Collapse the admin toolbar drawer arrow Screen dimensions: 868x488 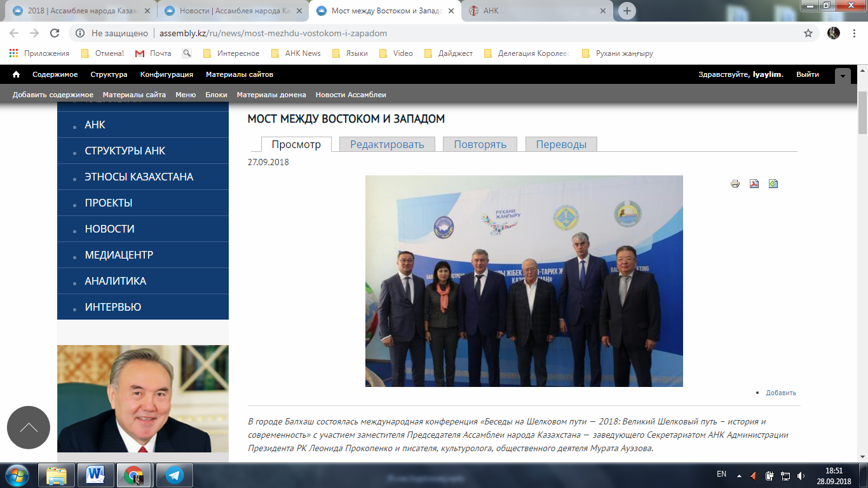point(843,76)
